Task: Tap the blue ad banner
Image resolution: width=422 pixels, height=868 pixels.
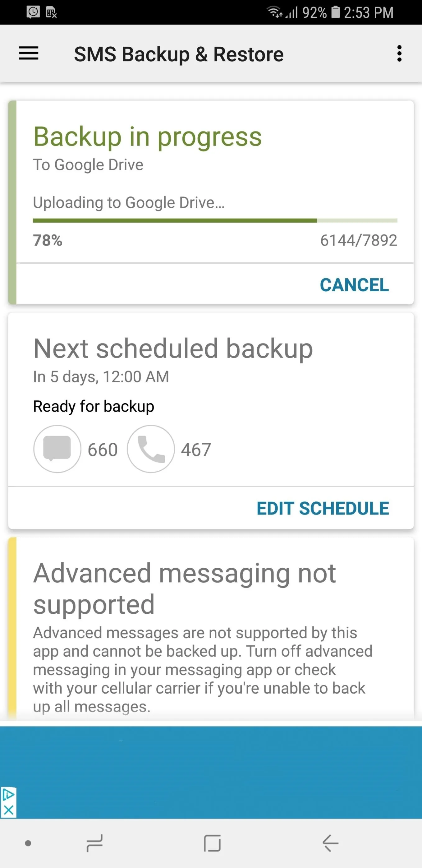Action: (211, 772)
